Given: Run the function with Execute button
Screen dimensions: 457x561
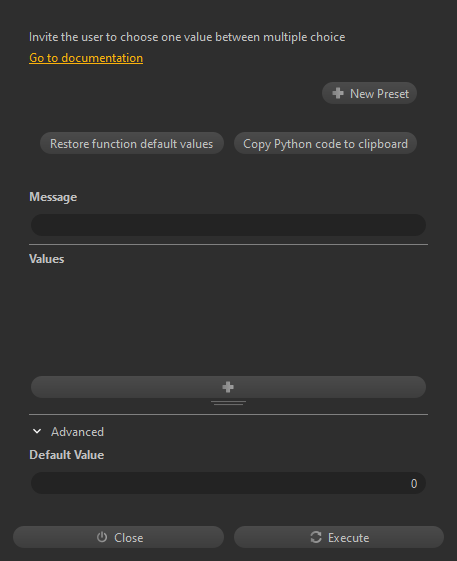Looking at the screenshot, I should pyautogui.click(x=339, y=537).
